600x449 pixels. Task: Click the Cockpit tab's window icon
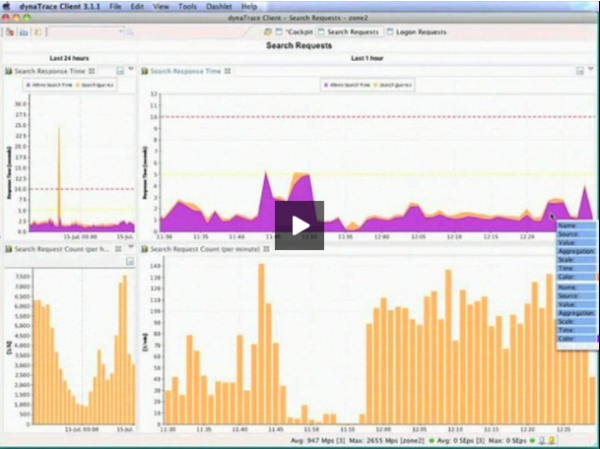pos(279,32)
